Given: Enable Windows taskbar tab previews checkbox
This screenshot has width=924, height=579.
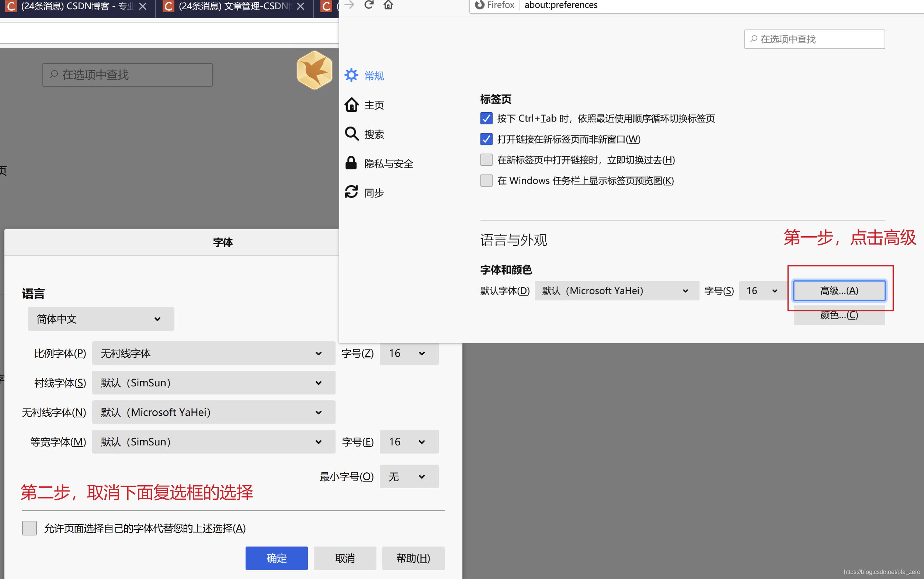Looking at the screenshot, I should (x=486, y=180).
